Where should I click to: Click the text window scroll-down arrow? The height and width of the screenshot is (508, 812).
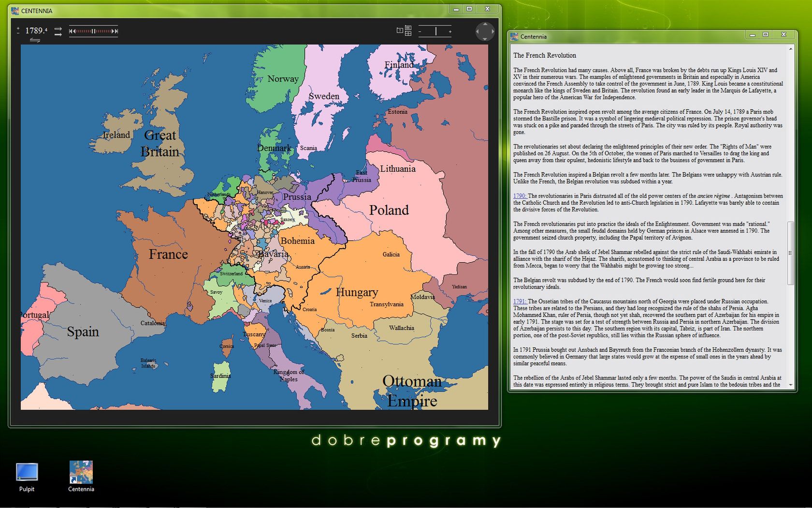[x=791, y=385]
